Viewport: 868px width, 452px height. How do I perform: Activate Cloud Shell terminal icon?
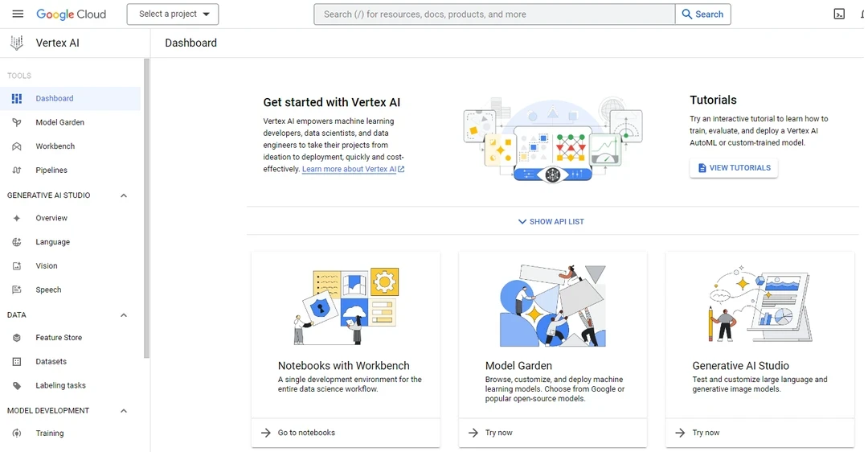[x=839, y=14]
